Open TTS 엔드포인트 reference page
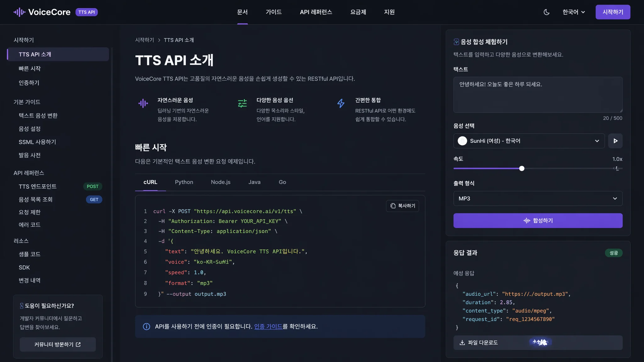The height and width of the screenshot is (362, 644). click(x=37, y=186)
